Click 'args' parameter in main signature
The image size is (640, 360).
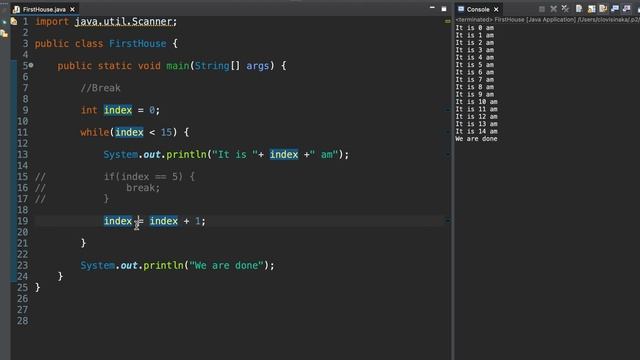[258, 66]
